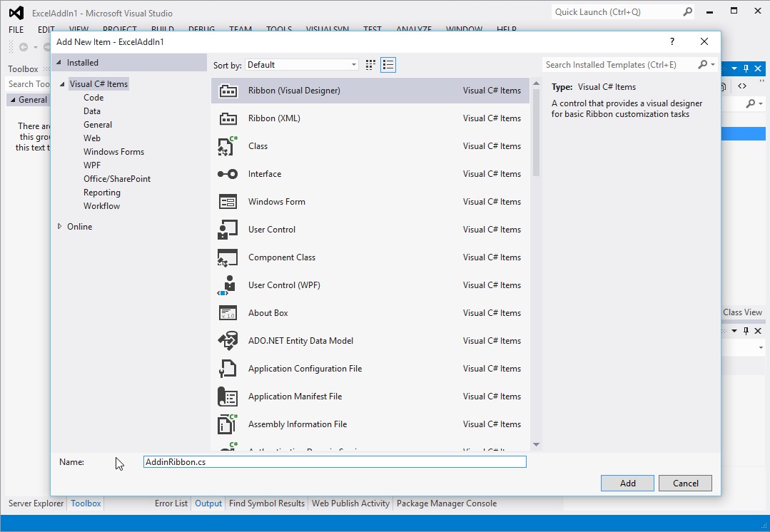Open the Output tab
Viewport: 770px width, 532px height.
pyautogui.click(x=208, y=503)
